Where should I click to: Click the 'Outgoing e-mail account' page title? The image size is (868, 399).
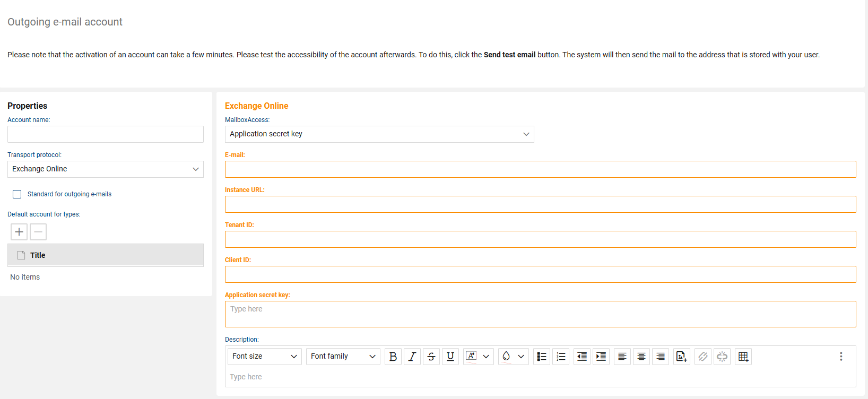(65, 22)
